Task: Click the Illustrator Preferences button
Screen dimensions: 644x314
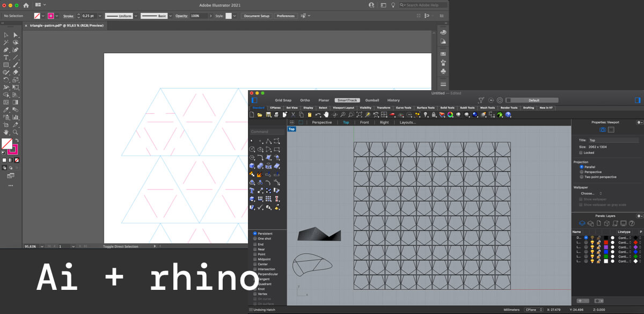Action: (286, 16)
